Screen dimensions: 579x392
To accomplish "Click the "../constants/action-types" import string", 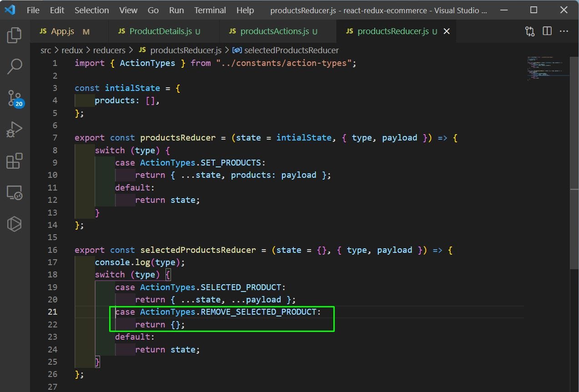I will click(284, 63).
